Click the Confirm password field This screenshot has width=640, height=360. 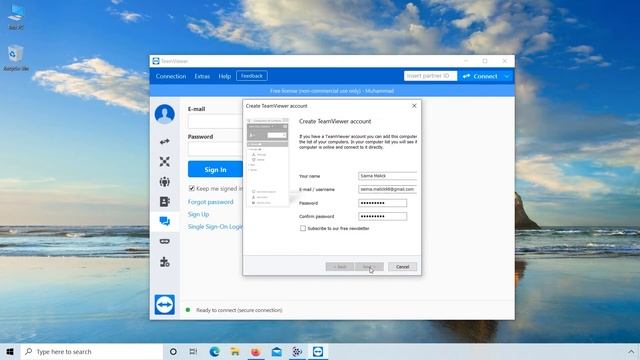pyautogui.click(x=382, y=216)
